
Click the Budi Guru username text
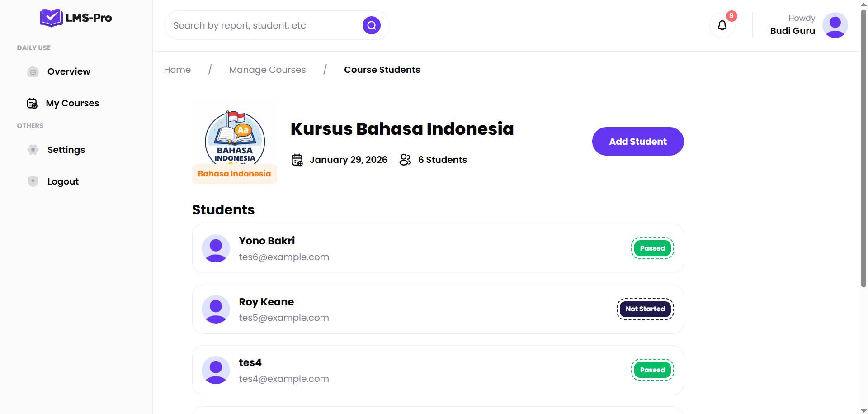793,31
